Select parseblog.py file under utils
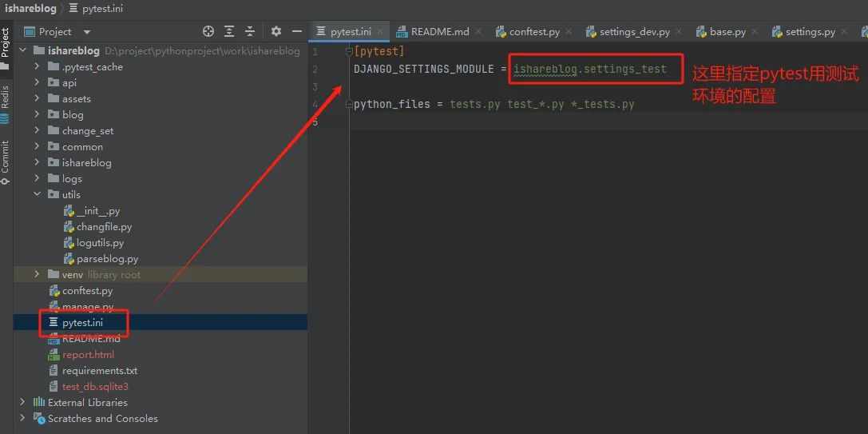This screenshot has height=434, width=868. pyautogui.click(x=107, y=259)
